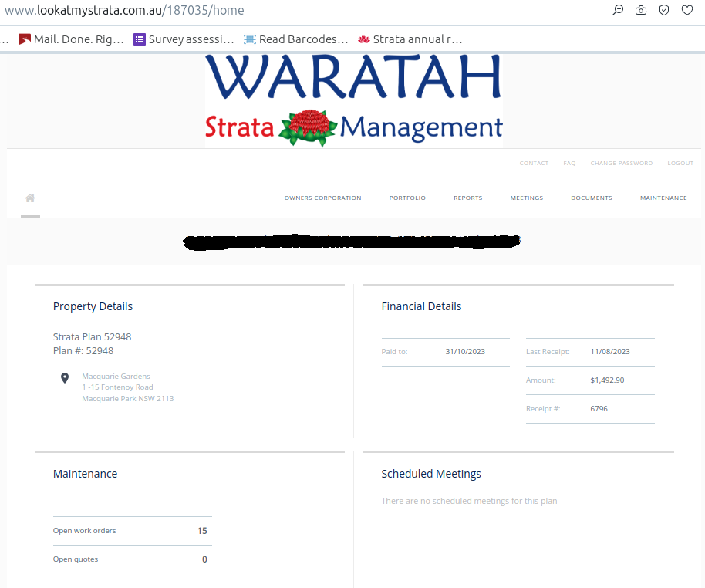
Task: Click '1 -15 Fontenoy Road' address line
Action: pyautogui.click(x=117, y=387)
